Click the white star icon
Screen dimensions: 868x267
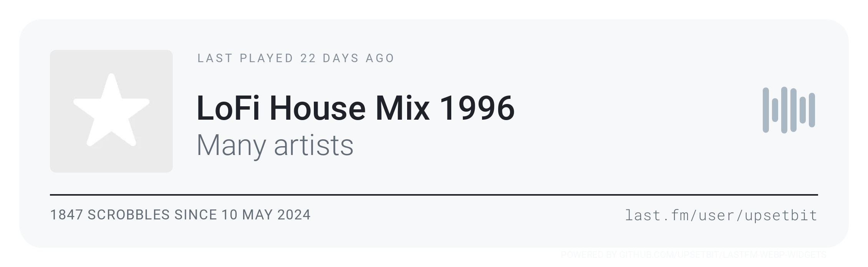pos(111,110)
